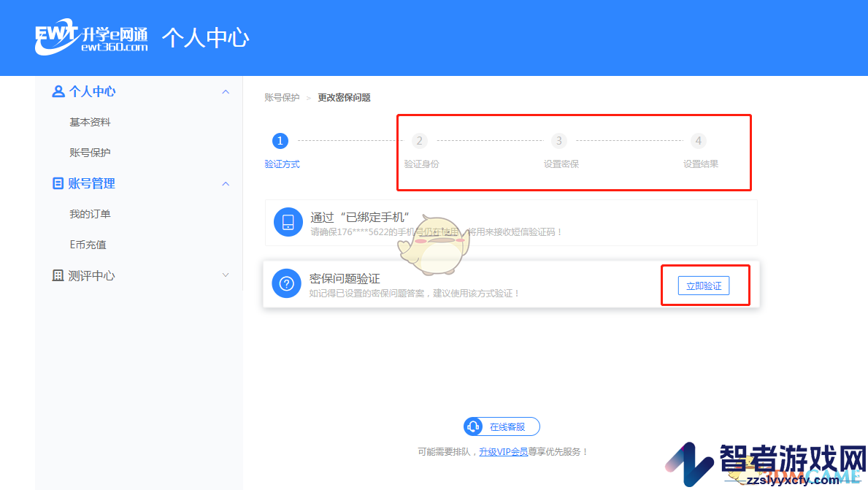Open 我的订单 in the sidebar

pyautogui.click(x=90, y=214)
